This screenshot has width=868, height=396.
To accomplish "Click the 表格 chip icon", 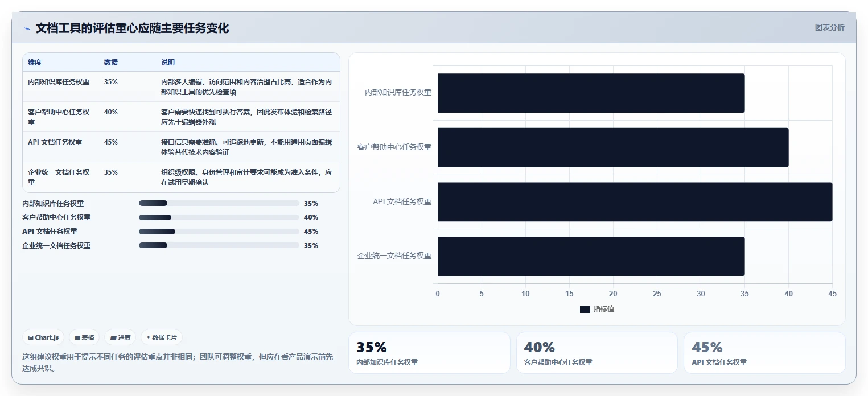I will point(77,337).
